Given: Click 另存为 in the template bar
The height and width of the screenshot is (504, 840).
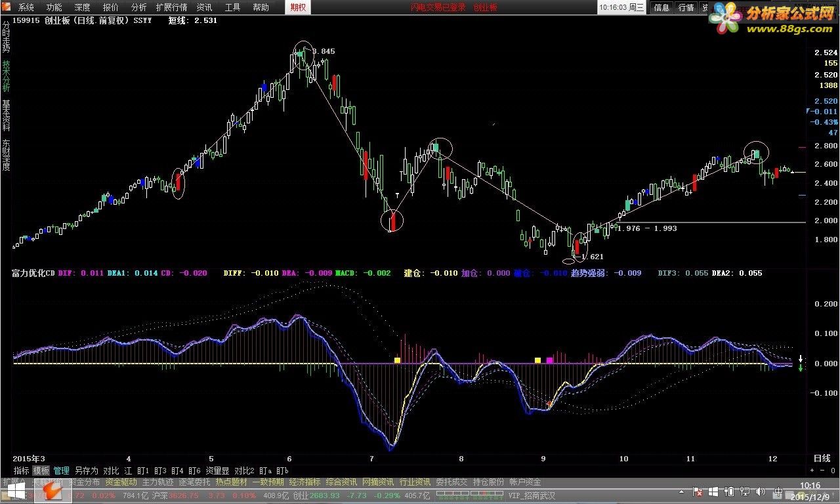Looking at the screenshot, I should pos(86,471).
